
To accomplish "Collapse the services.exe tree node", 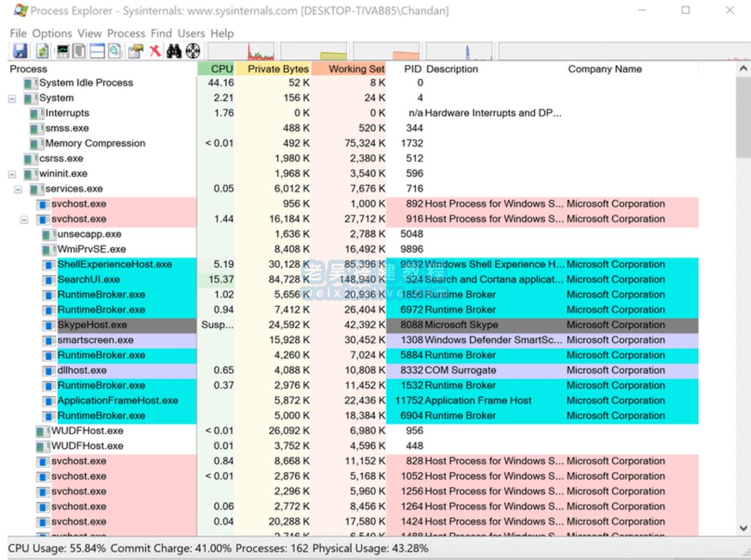I will tap(18, 190).
